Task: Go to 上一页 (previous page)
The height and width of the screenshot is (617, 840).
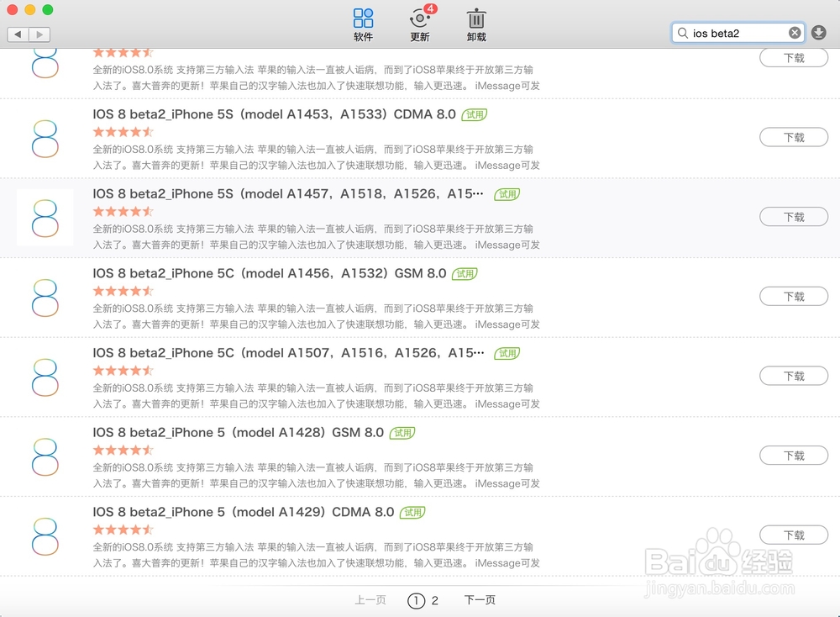Action: click(370, 600)
